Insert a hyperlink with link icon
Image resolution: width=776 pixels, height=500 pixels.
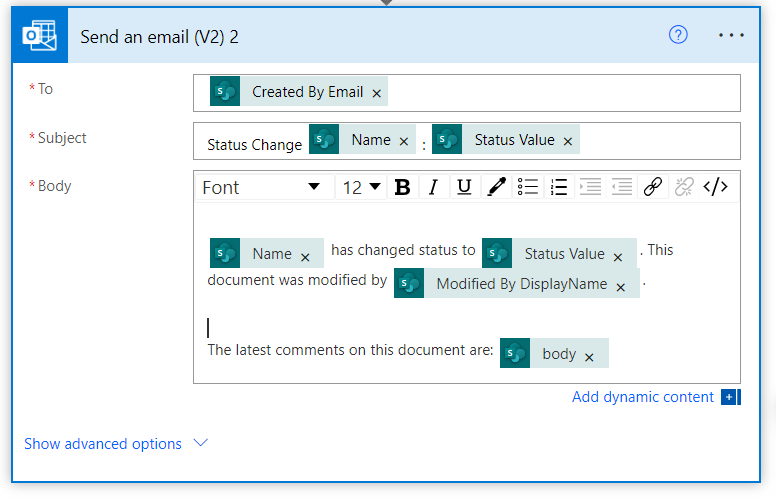[653, 187]
